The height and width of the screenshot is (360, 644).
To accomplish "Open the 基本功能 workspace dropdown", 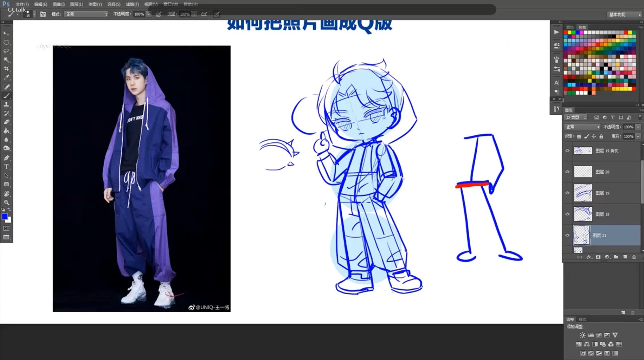I will point(624,14).
